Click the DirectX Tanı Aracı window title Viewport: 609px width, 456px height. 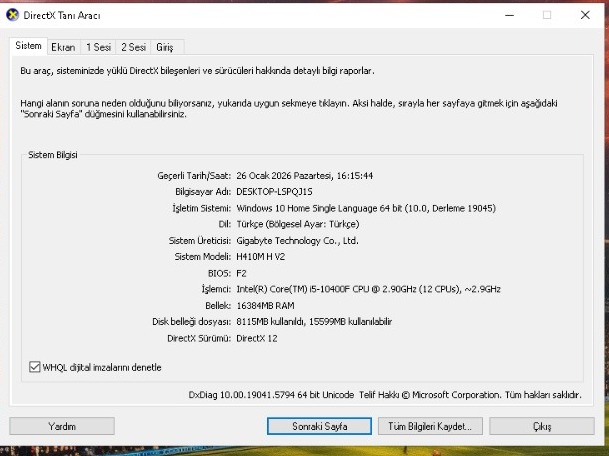click(62, 16)
